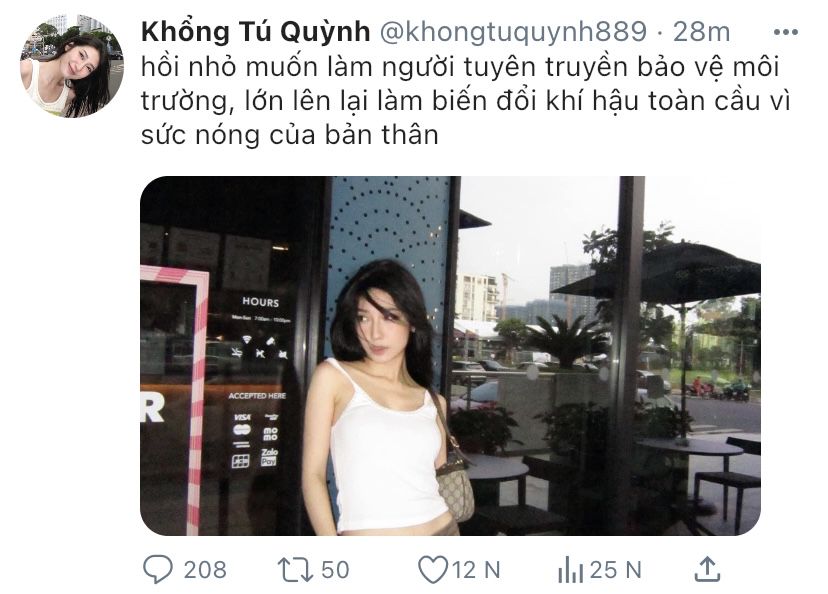Click the ZaloPay logo in the photo

tap(269, 457)
